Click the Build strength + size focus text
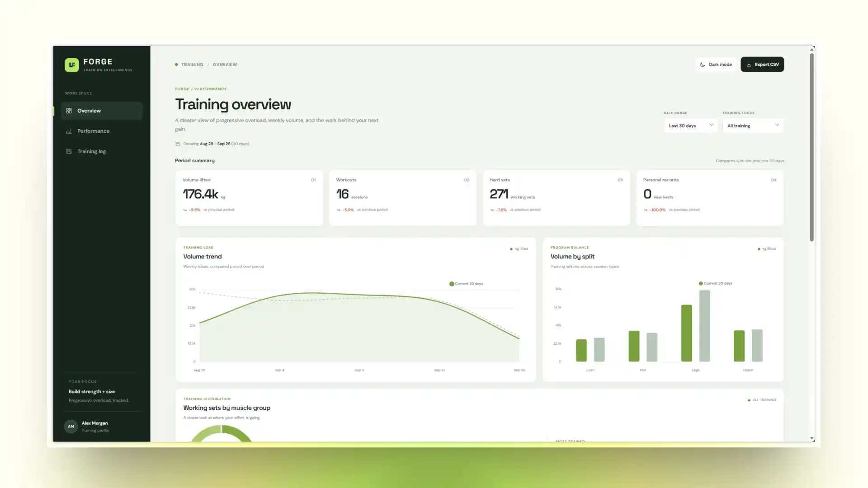868x488 pixels. tap(92, 392)
